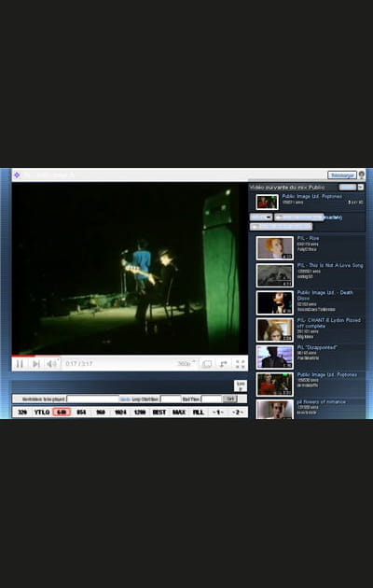Click the purple diamond logo icon
Image resolution: width=373 pixels, height=588 pixels.
(17, 175)
